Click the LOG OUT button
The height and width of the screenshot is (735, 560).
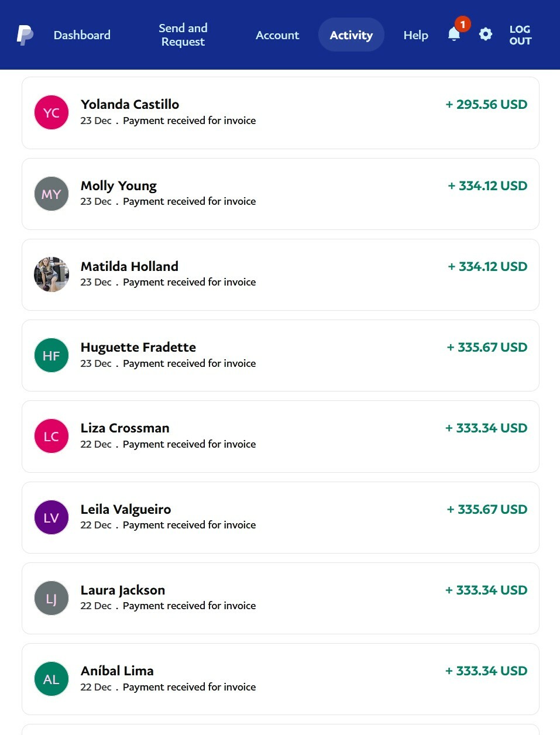click(520, 35)
